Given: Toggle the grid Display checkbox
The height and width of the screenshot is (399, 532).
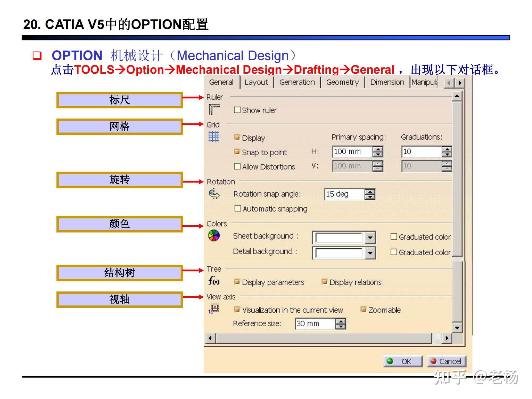Looking at the screenshot, I should click(237, 137).
